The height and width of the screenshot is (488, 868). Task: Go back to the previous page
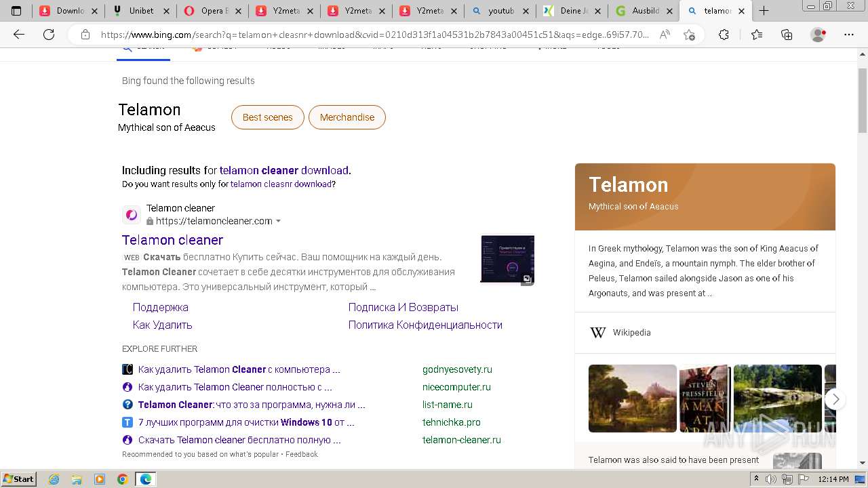coord(19,35)
